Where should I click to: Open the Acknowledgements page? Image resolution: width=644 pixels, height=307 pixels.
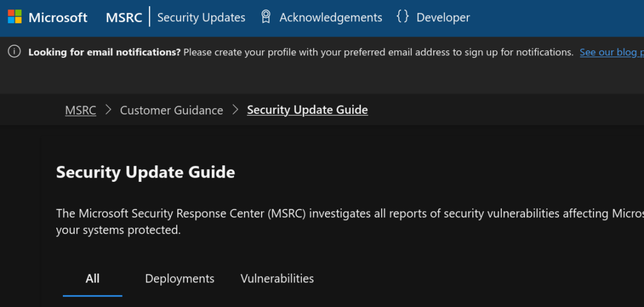coord(331,18)
